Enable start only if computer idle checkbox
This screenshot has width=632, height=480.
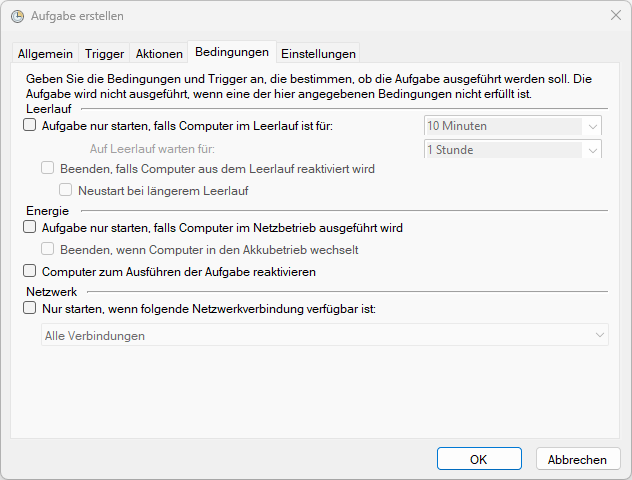(x=29, y=125)
